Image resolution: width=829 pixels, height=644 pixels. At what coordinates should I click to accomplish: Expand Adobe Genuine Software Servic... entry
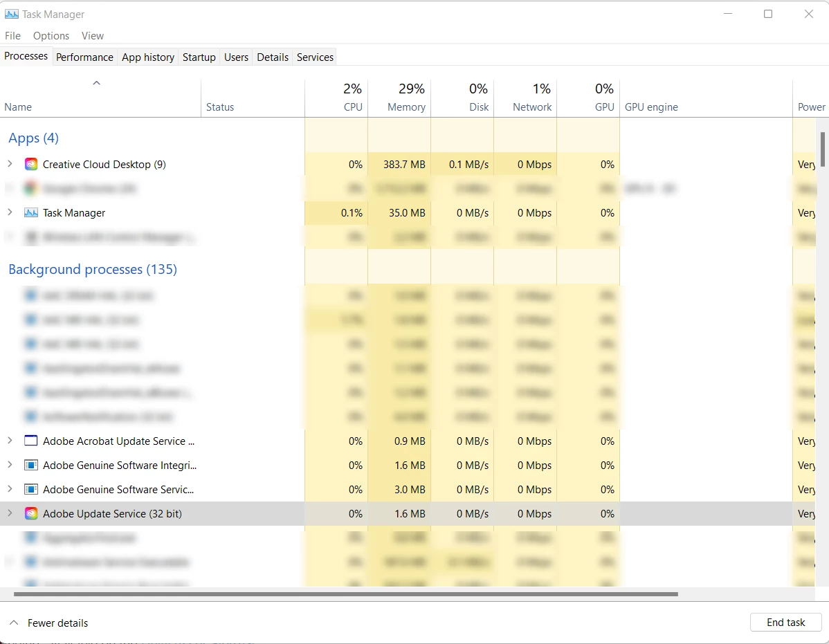point(10,489)
